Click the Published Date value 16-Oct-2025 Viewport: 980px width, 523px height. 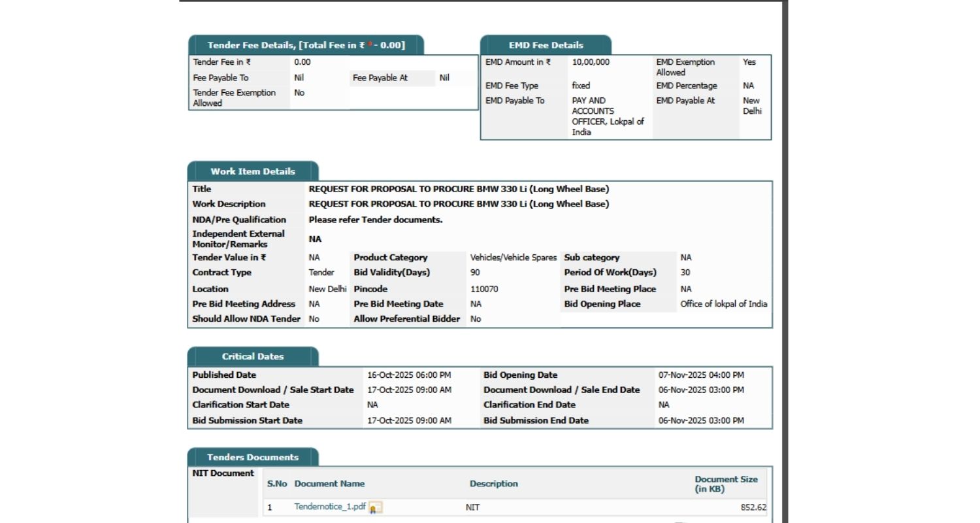pos(409,375)
